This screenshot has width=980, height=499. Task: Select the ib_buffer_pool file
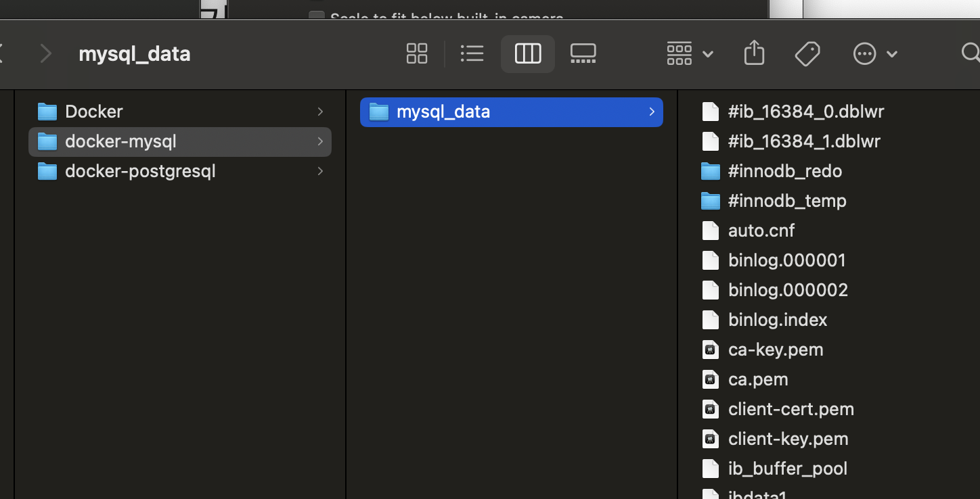(788, 469)
